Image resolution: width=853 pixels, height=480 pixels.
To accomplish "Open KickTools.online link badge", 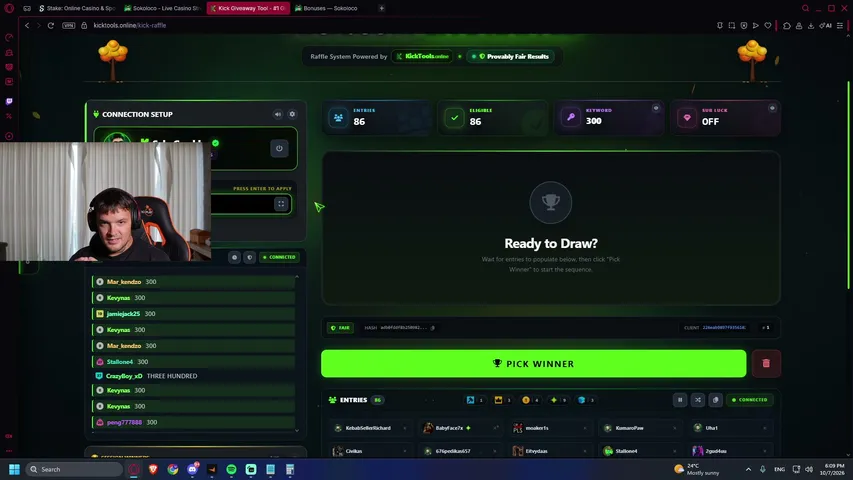I will (422, 56).
